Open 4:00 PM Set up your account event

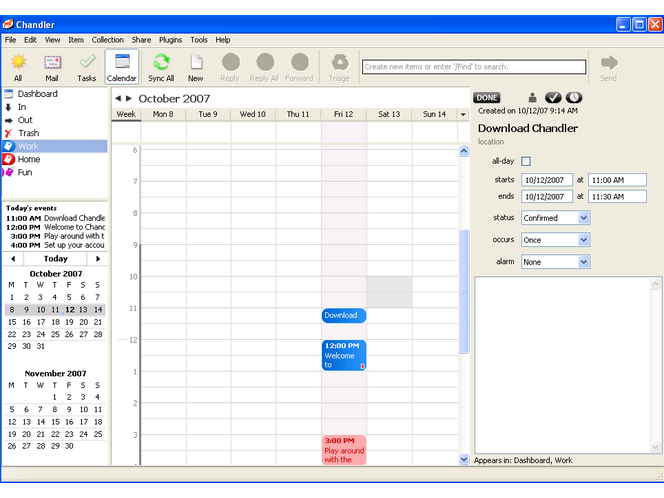pos(55,245)
